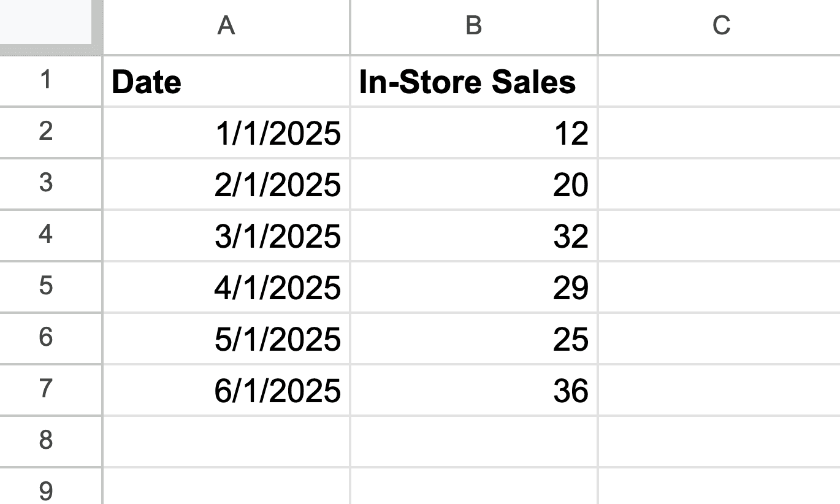Select column C header

(720, 26)
